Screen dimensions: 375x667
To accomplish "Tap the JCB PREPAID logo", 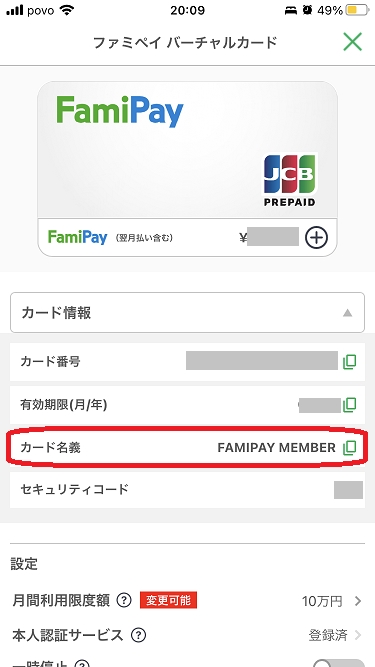I will point(290,180).
